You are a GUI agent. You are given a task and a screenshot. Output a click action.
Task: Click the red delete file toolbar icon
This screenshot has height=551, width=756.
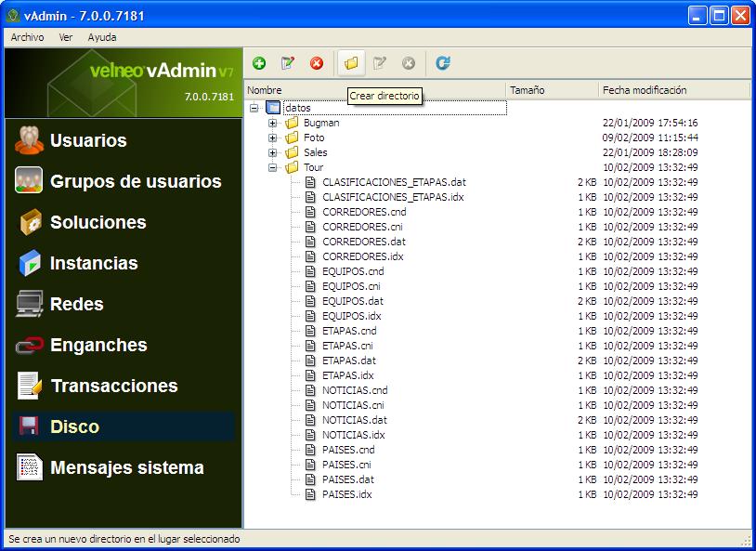coord(317,63)
